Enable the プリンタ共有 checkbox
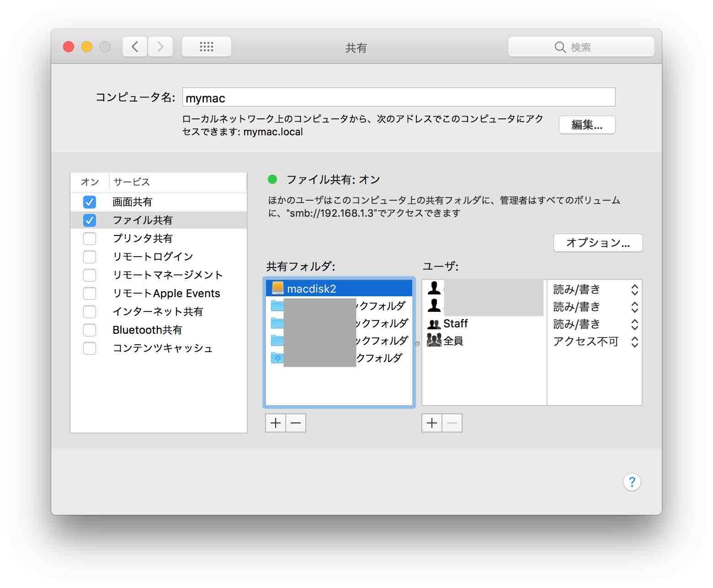Screen dimensions: 713x588 tap(90, 238)
